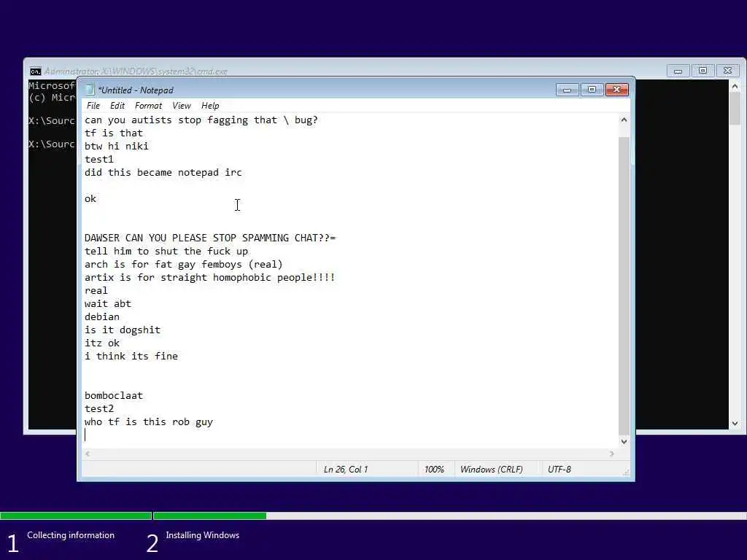Click the line 'bomboclaat'
Viewport: 747px width, 560px height.
[114, 396]
